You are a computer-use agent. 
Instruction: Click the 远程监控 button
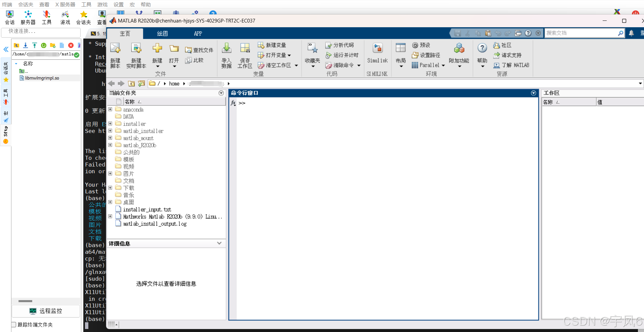coord(46,311)
